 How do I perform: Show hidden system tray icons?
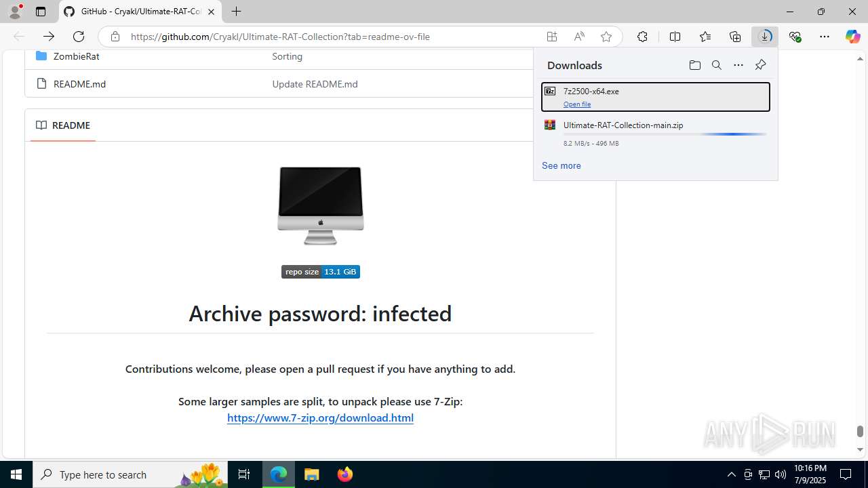tap(731, 474)
